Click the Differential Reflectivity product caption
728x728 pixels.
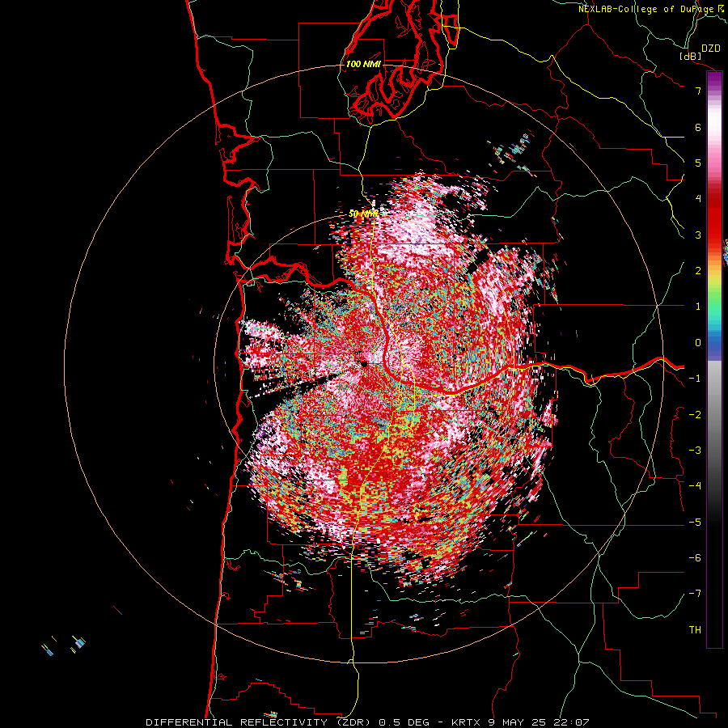[368, 722]
